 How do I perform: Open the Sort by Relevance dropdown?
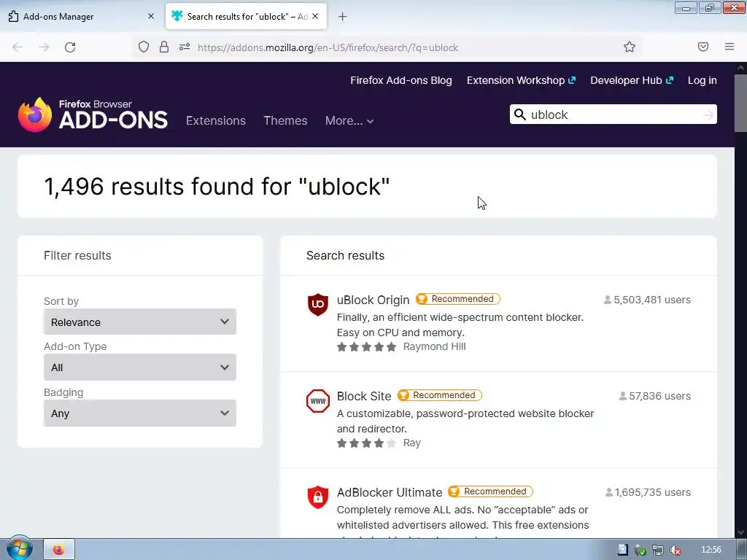[140, 322]
